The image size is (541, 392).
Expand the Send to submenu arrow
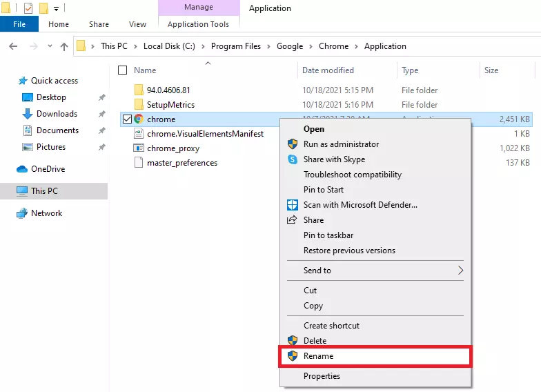461,271
